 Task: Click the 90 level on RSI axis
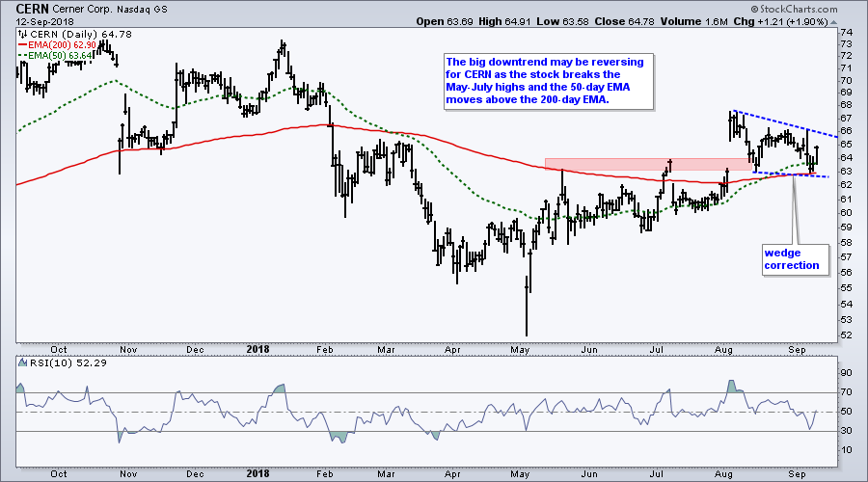(x=846, y=373)
